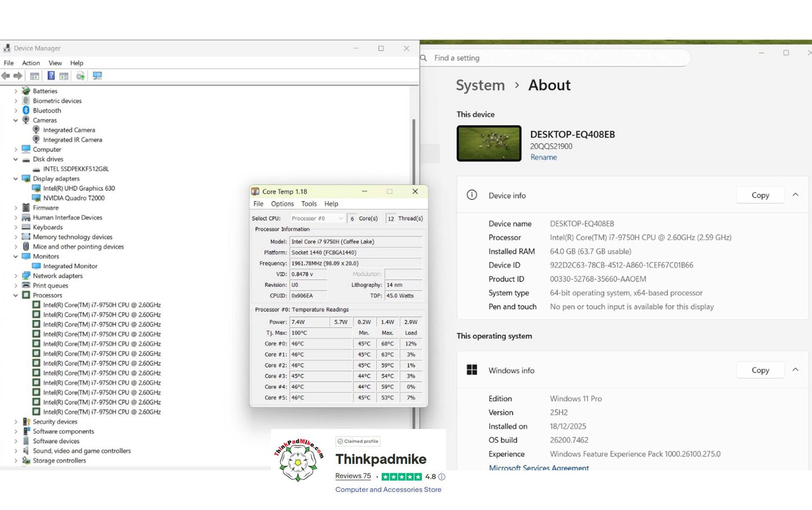Click the Rename link under device name
This screenshot has height=510, width=812.
[x=543, y=157]
